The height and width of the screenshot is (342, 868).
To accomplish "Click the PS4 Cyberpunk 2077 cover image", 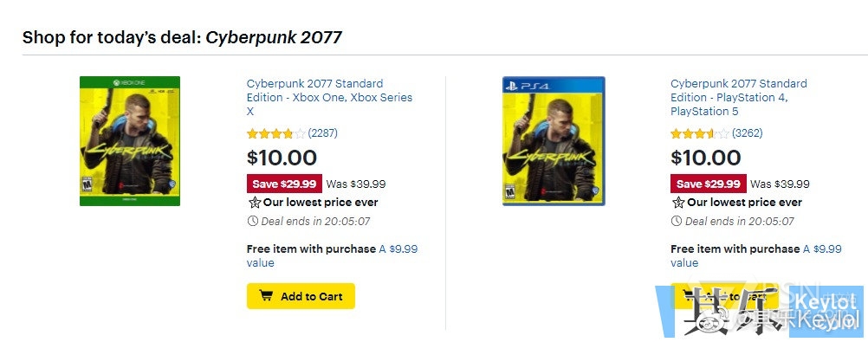I will tap(554, 141).
